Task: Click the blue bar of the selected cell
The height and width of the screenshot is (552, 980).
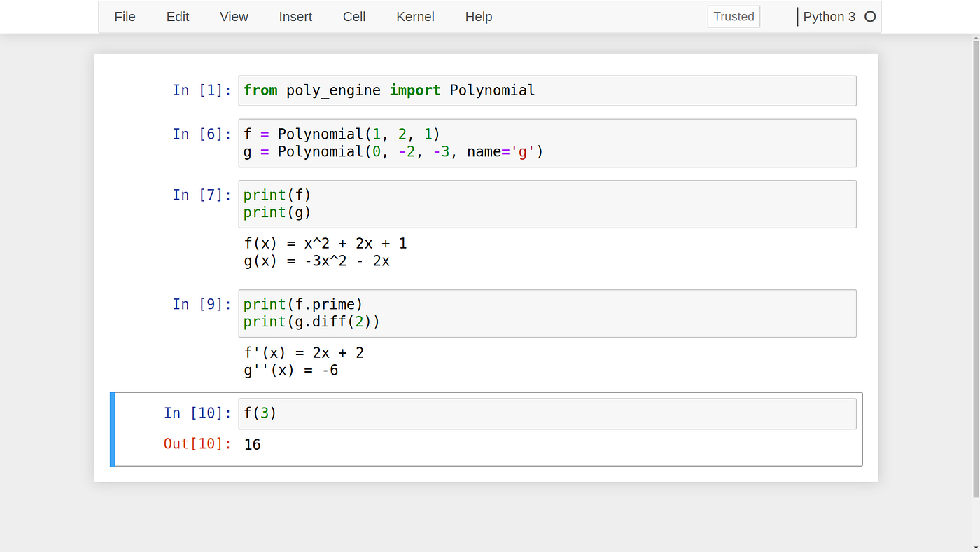Action: pos(111,429)
